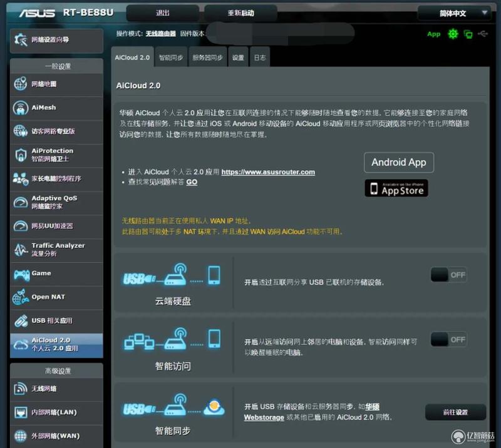501x448 pixels.
Task: Click the 智能访问 label
Action: tap(173, 366)
